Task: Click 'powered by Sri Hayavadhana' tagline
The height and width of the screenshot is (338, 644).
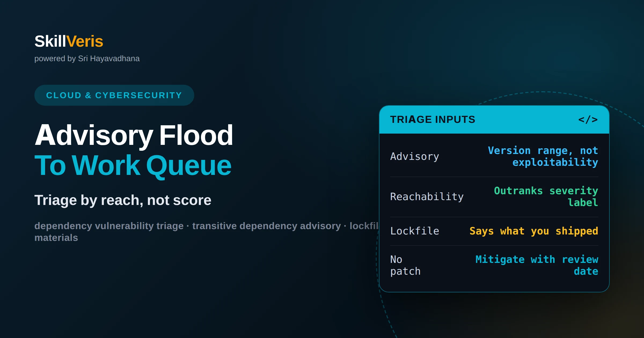Action: pos(87,58)
